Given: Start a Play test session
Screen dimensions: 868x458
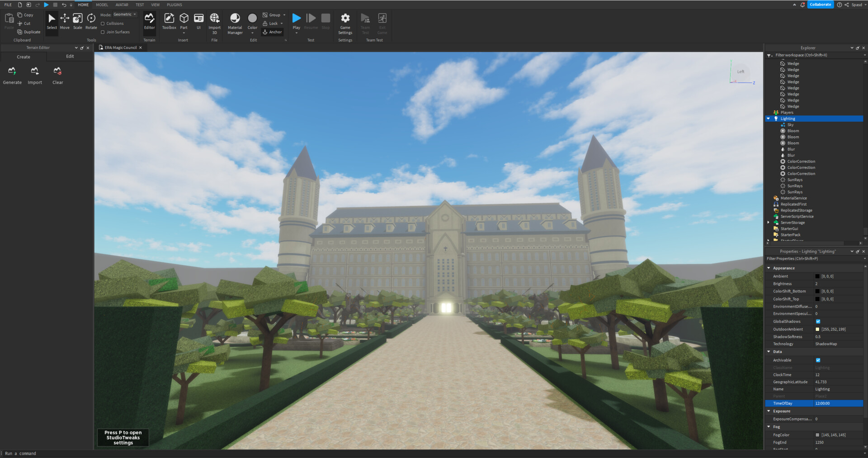Looking at the screenshot, I should click(x=296, y=18).
